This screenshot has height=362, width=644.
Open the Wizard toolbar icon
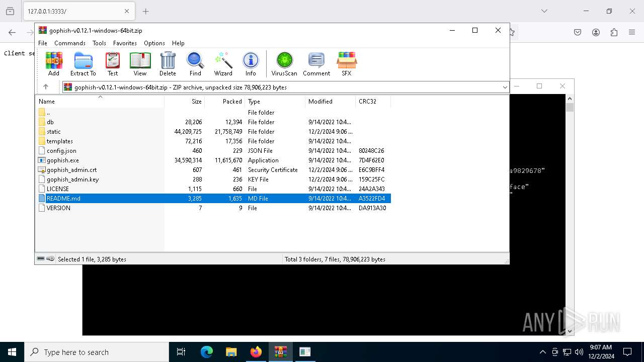coord(223,64)
